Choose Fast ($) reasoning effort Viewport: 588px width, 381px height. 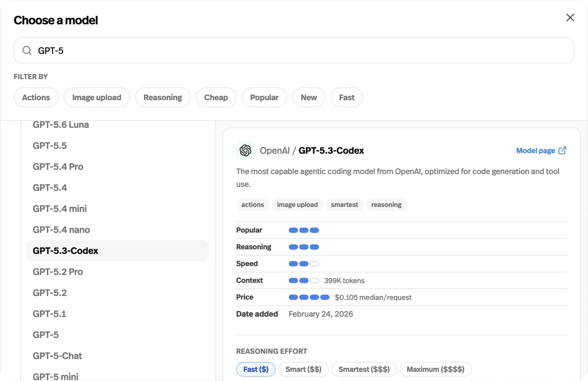(x=256, y=369)
